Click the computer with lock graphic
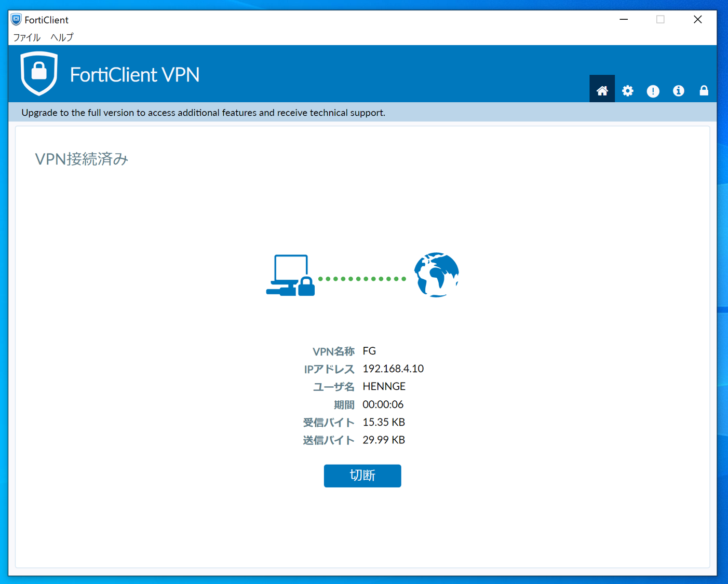 click(290, 275)
